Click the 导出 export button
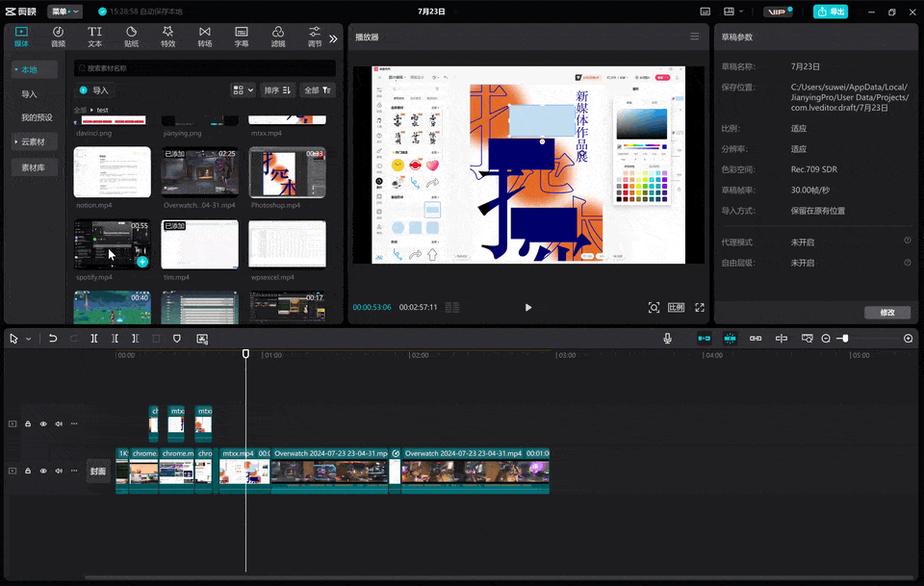This screenshot has height=586, width=924. coord(831,12)
